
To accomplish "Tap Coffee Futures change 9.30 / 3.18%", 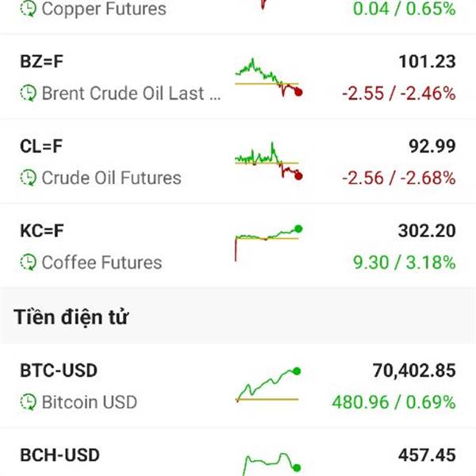I will coord(405,263).
